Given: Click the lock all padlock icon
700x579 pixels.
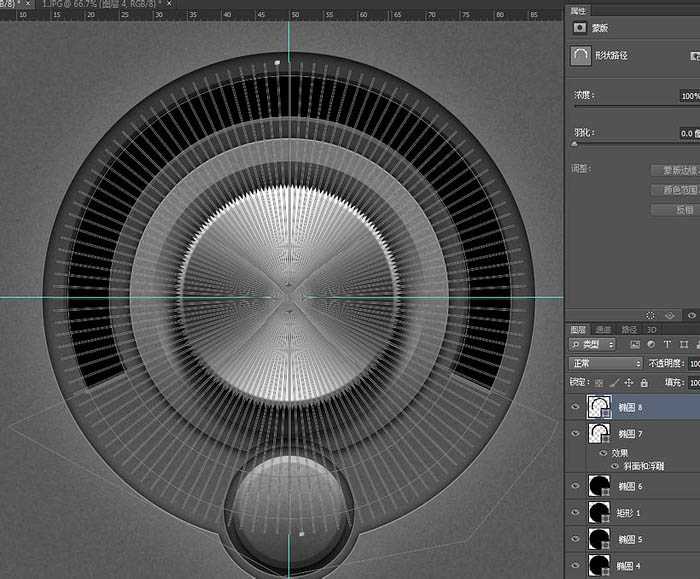Looking at the screenshot, I should click(642, 382).
